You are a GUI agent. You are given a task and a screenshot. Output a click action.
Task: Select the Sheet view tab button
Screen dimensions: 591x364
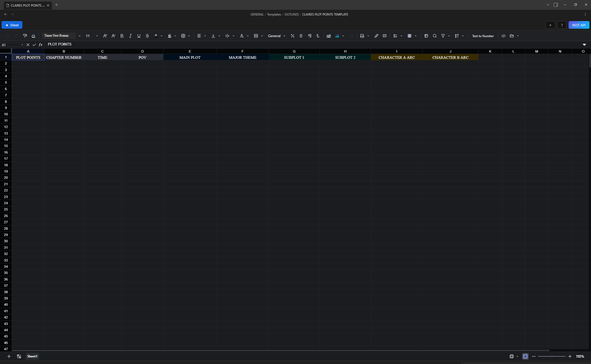pos(12,25)
